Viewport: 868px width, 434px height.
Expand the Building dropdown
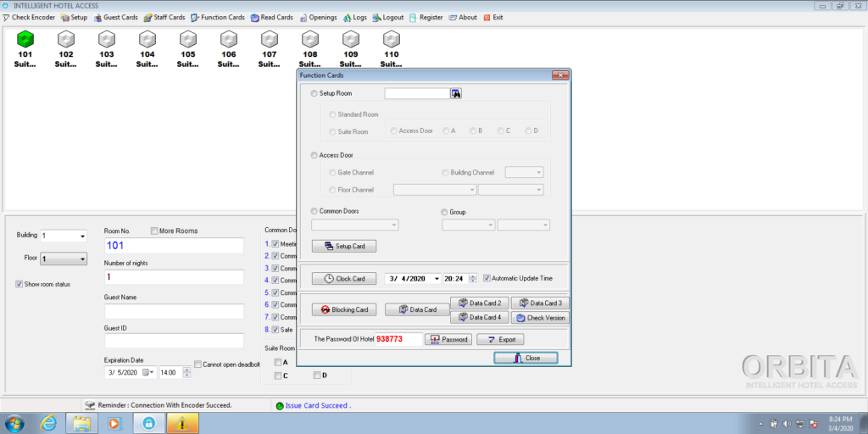[81, 236]
